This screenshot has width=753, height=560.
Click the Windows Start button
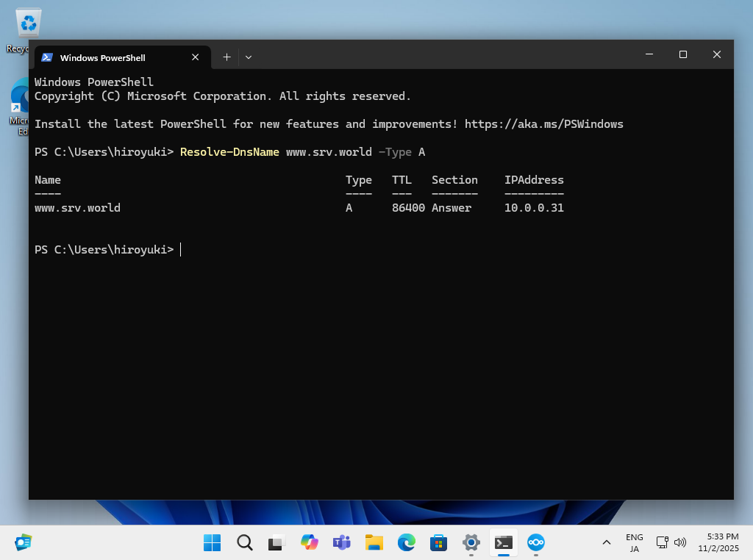(212, 542)
